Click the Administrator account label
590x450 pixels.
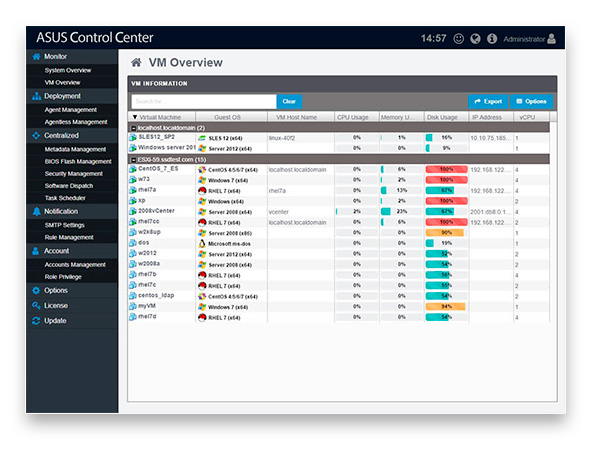point(524,39)
